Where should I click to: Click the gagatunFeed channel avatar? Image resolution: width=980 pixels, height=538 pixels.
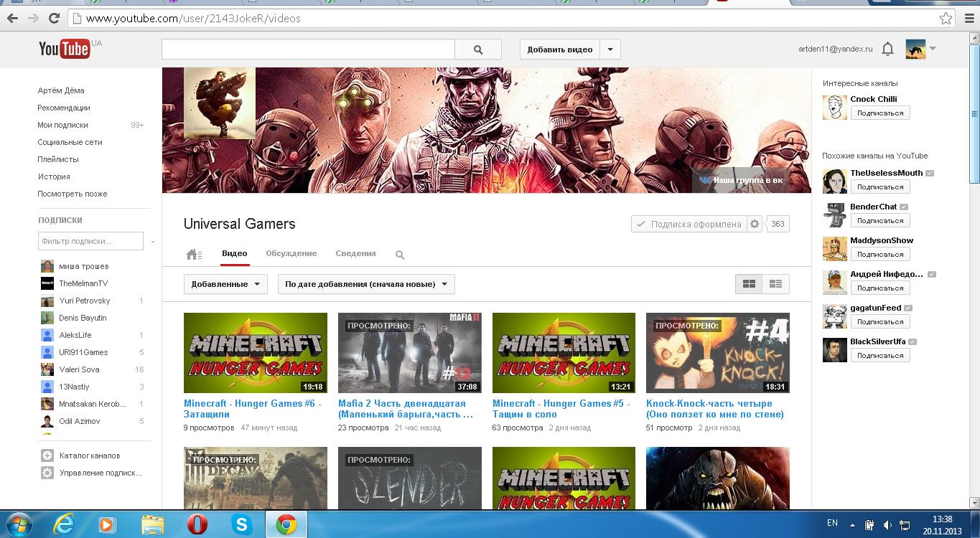coord(835,316)
